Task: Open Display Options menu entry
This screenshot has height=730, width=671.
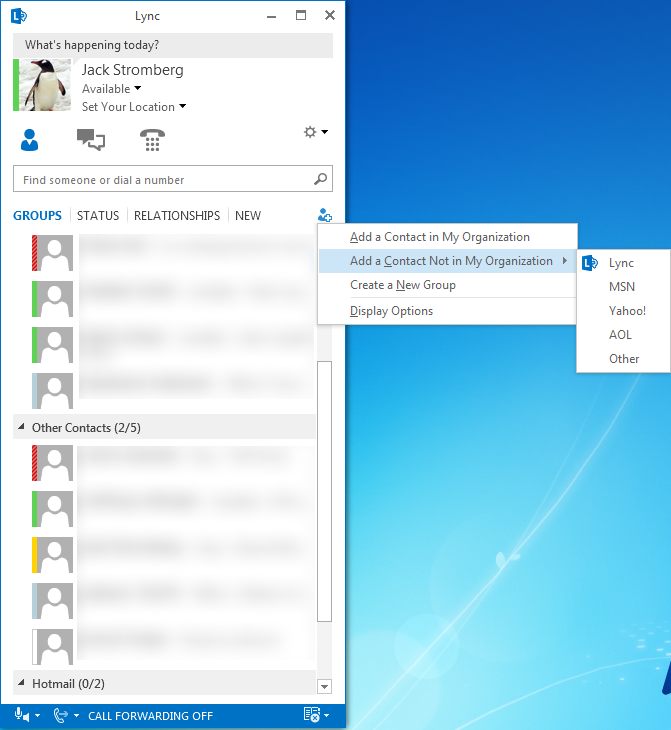Action: click(x=447, y=311)
